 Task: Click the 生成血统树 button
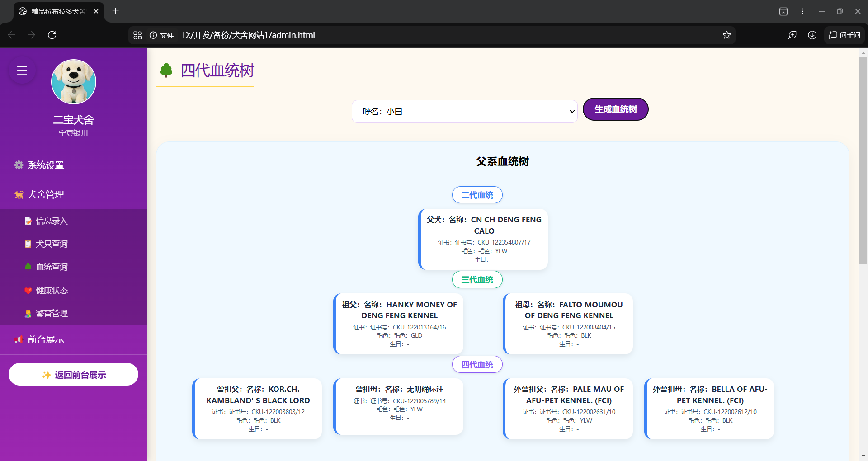pyautogui.click(x=615, y=109)
